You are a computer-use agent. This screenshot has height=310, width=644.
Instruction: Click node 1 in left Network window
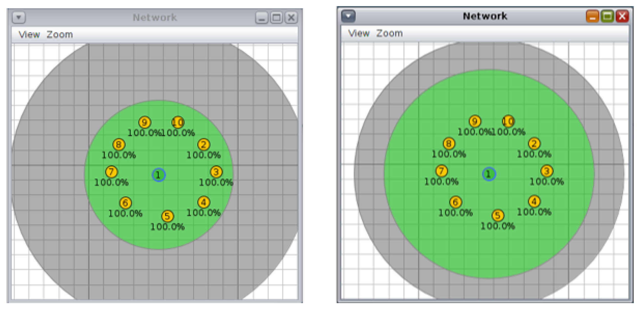[x=158, y=175]
